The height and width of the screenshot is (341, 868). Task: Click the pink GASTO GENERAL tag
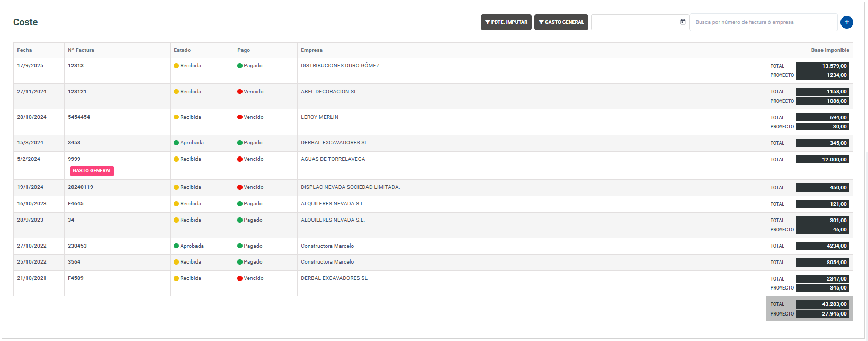click(x=92, y=171)
